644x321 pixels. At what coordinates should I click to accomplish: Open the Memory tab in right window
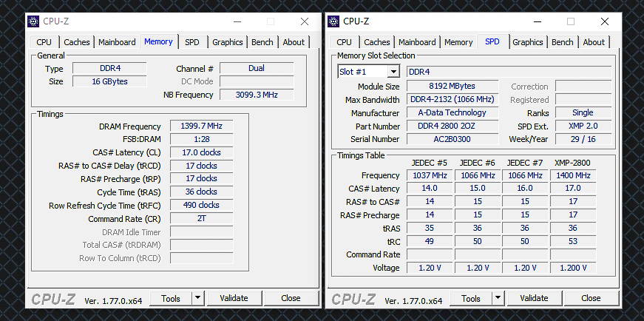[x=458, y=42]
